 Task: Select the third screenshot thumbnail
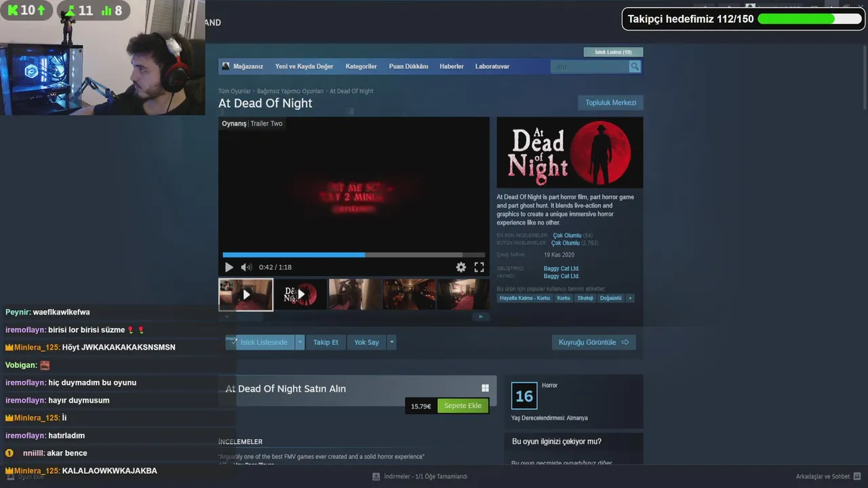pos(355,295)
